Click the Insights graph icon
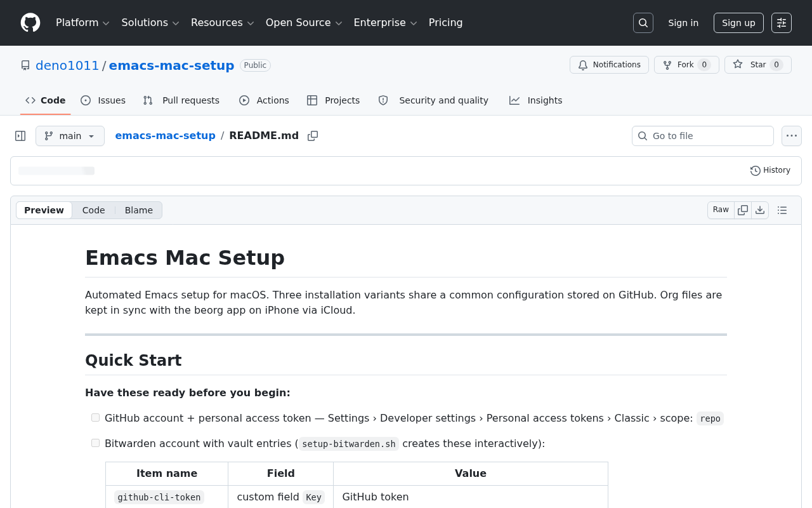 pyautogui.click(x=514, y=100)
